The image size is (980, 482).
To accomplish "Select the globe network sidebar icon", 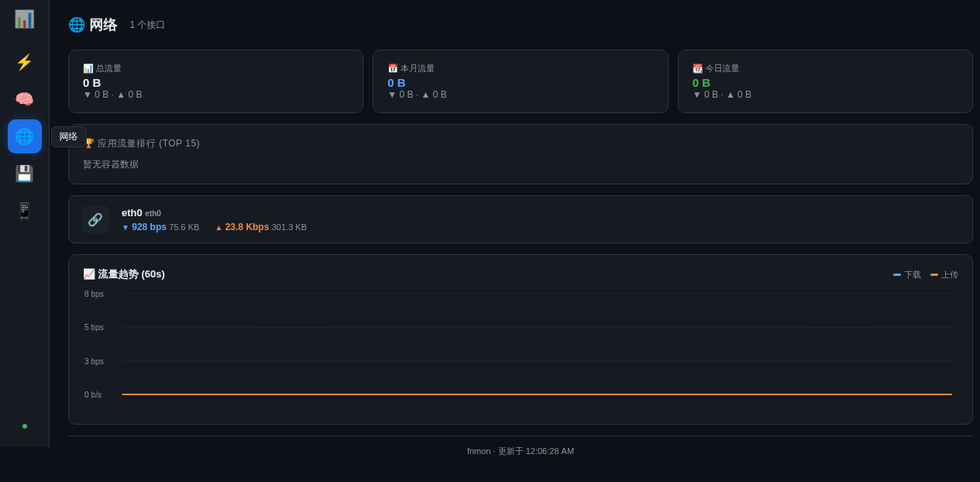I will coord(24,136).
